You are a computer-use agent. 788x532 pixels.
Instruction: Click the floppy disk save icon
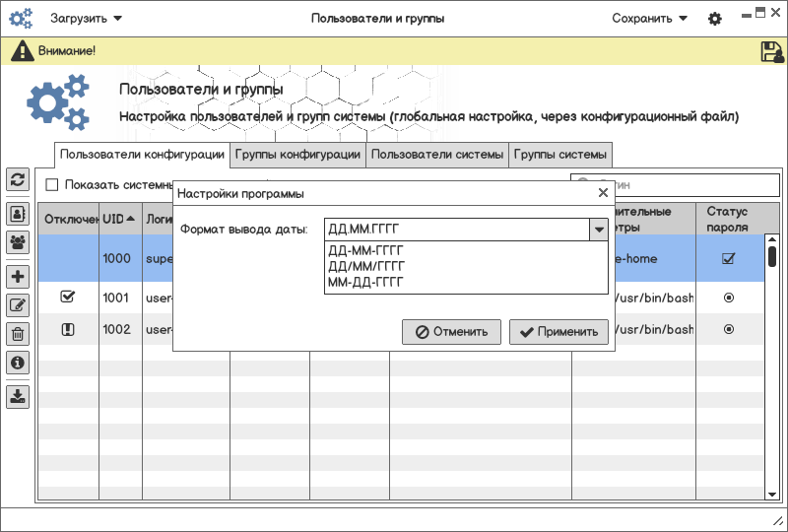772,52
